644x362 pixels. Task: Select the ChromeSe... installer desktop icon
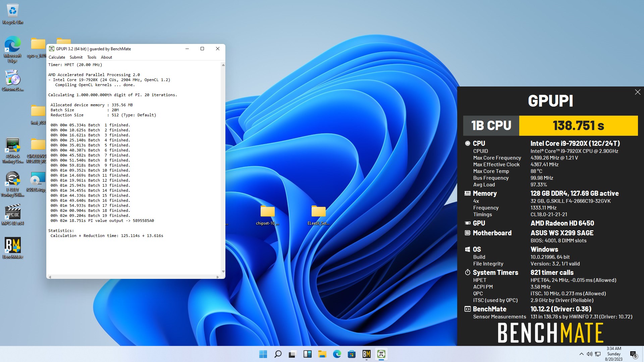(x=13, y=80)
